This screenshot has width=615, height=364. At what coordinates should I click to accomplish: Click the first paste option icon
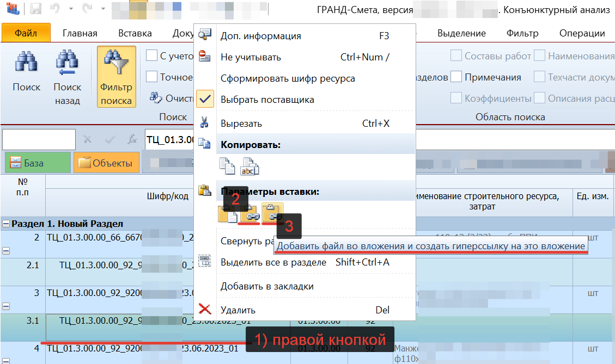(x=228, y=213)
